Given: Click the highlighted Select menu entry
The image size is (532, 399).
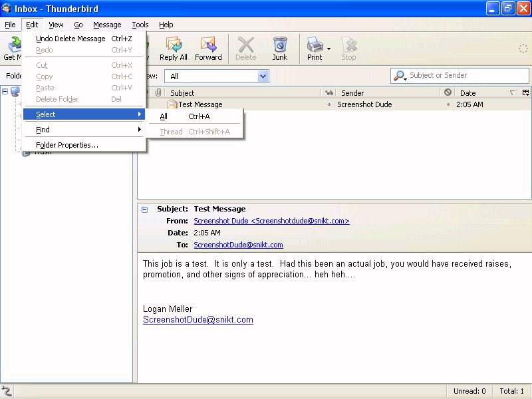Looking at the screenshot, I should 84,114.
